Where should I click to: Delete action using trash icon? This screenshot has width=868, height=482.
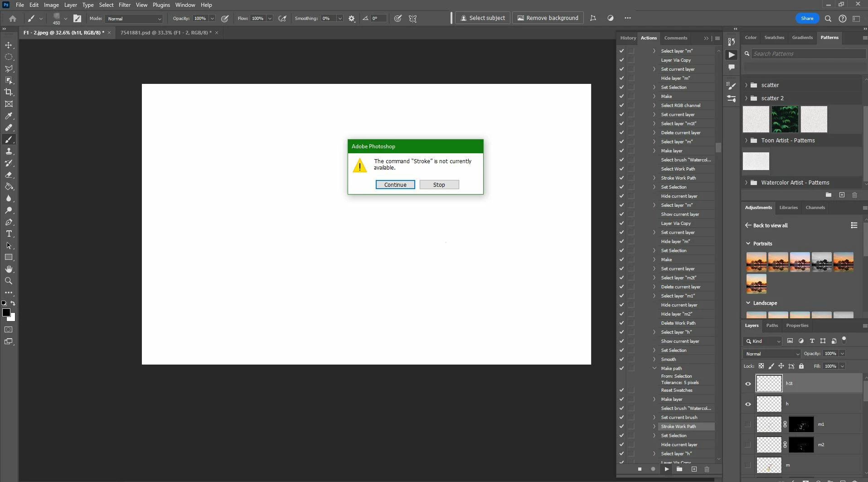coord(707,469)
